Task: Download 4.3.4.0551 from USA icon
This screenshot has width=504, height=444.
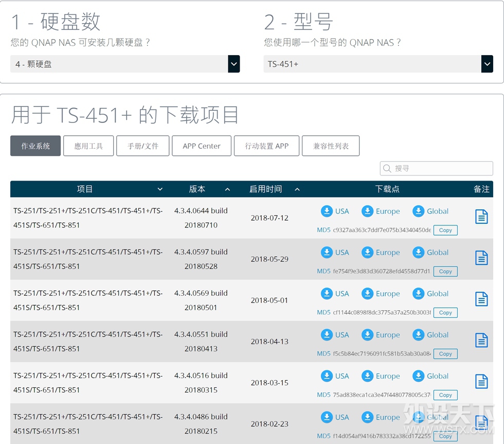Action: pos(327,335)
